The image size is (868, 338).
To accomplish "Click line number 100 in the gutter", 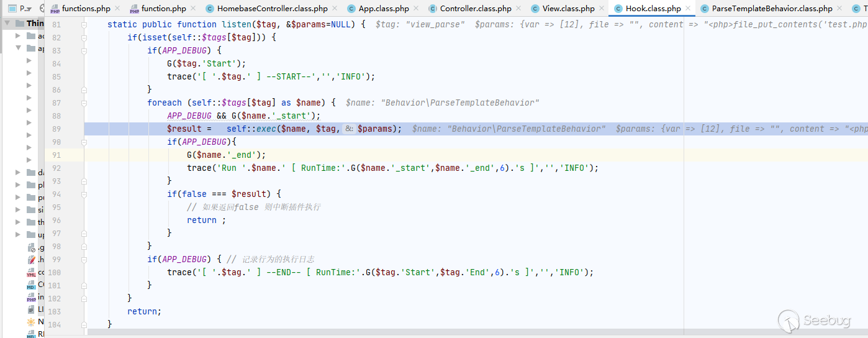I will pos(56,272).
